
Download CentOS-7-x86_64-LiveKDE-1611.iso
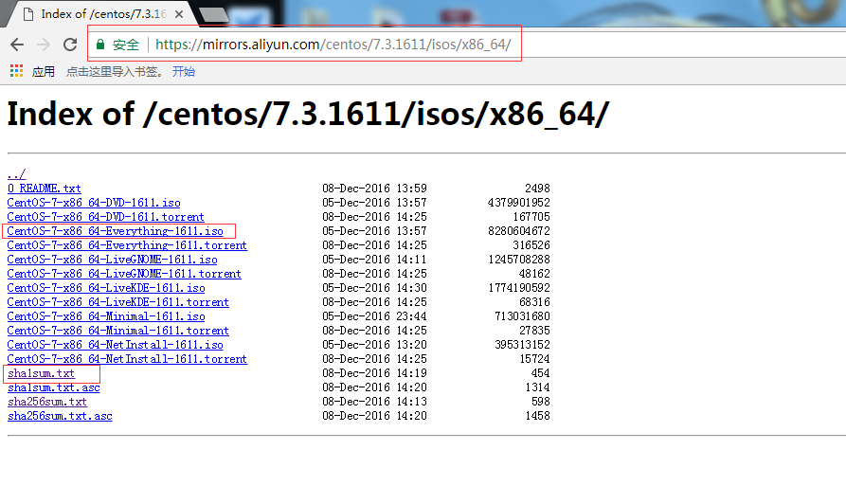point(106,288)
